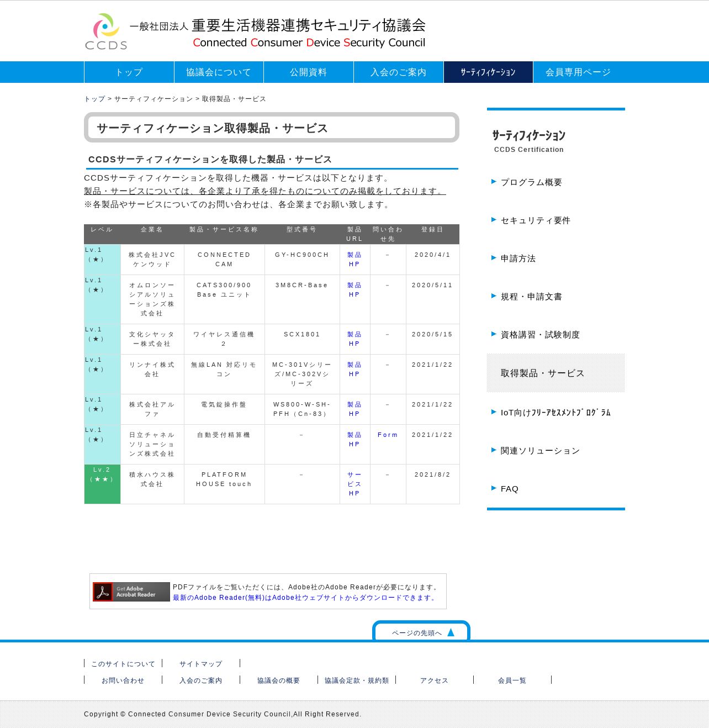Click the 株式会社JVCケンウッド company cell
The image size is (709, 728).
[152, 260]
